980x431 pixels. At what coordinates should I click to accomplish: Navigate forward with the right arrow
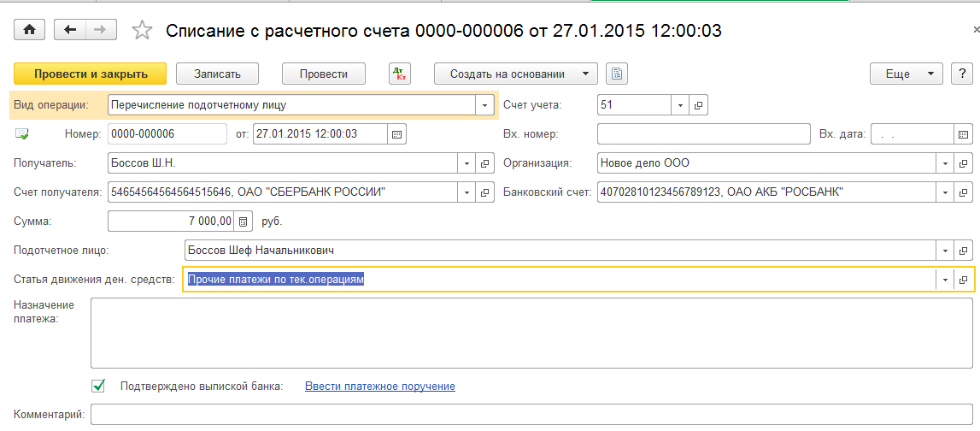(100, 30)
